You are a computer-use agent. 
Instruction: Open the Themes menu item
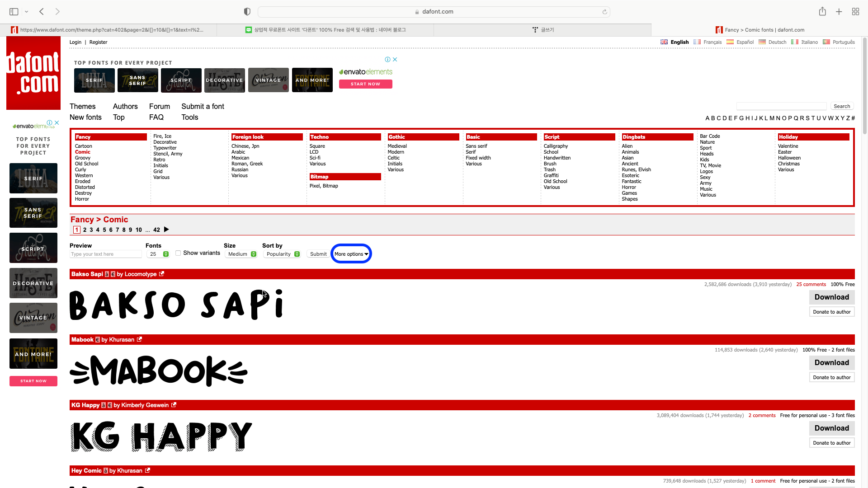click(83, 106)
